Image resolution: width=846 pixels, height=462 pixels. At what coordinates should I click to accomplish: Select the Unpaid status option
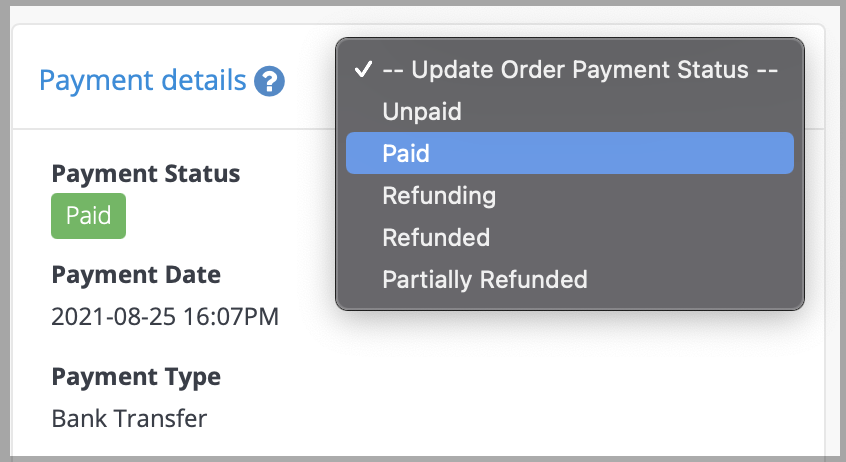point(570,111)
